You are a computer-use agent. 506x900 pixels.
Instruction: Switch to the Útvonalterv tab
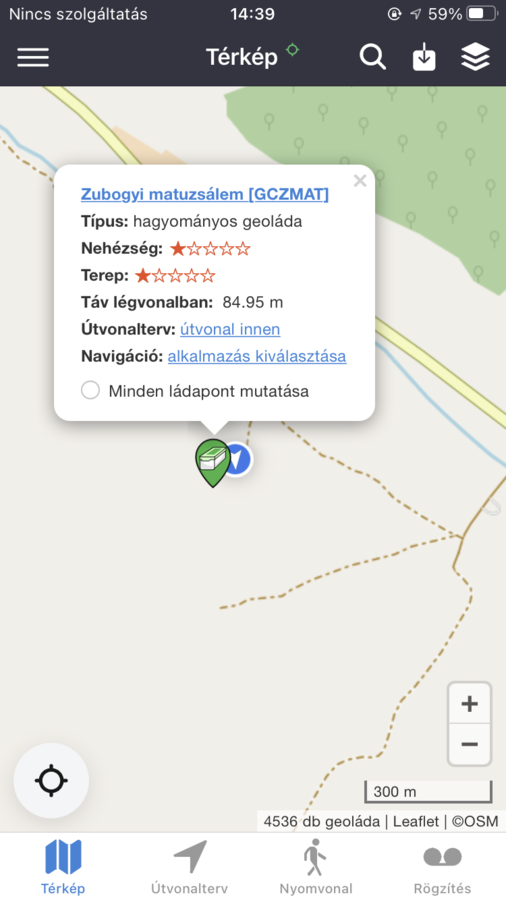[189, 867]
